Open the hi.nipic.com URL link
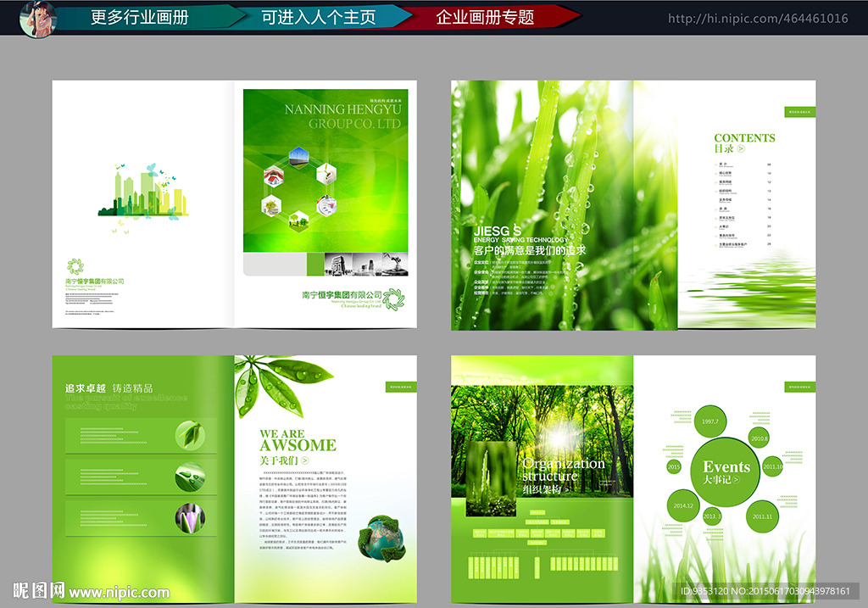868x608 pixels. point(757,19)
